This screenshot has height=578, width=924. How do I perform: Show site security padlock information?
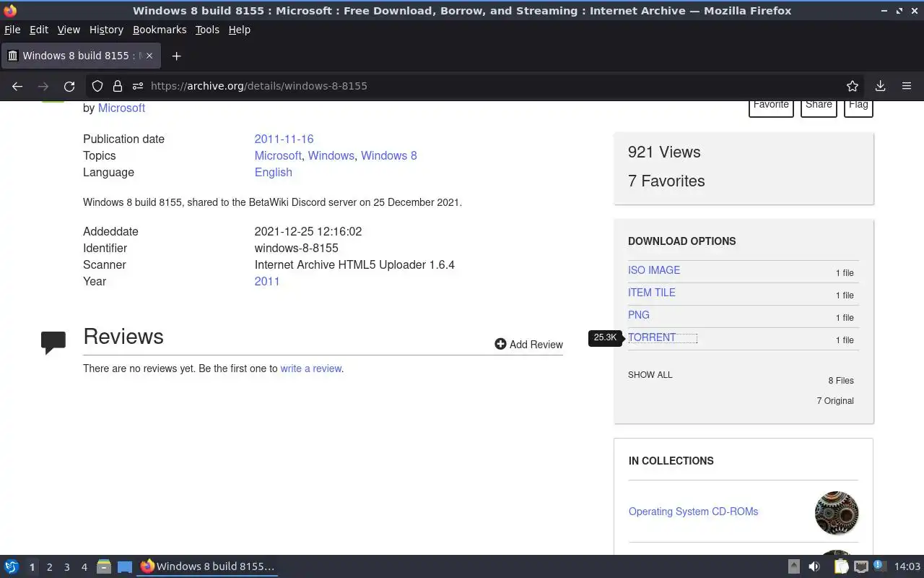pyautogui.click(x=117, y=86)
